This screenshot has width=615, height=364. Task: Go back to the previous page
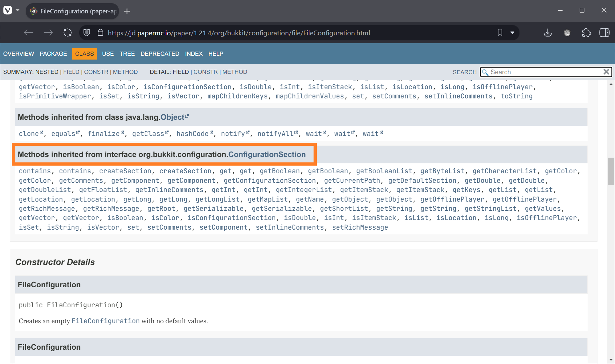click(x=28, y=32)
